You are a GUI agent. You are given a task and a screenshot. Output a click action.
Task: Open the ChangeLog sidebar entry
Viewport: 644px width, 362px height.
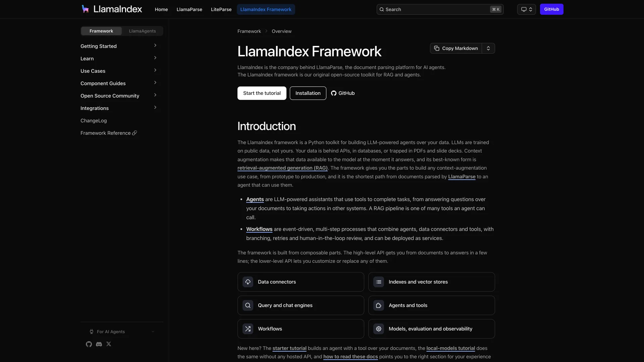[x=94, y=121]
